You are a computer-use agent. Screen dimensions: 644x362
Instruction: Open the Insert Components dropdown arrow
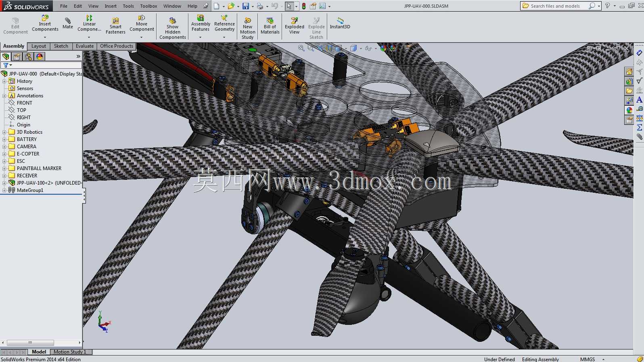[x=45, y=37]
